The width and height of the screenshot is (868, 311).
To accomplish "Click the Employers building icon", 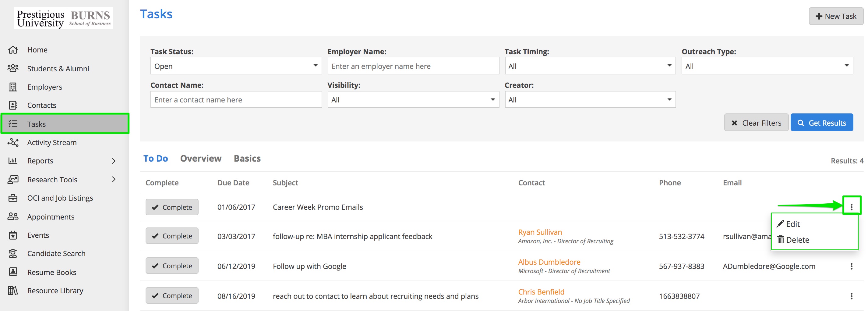I will pos(13,87).
